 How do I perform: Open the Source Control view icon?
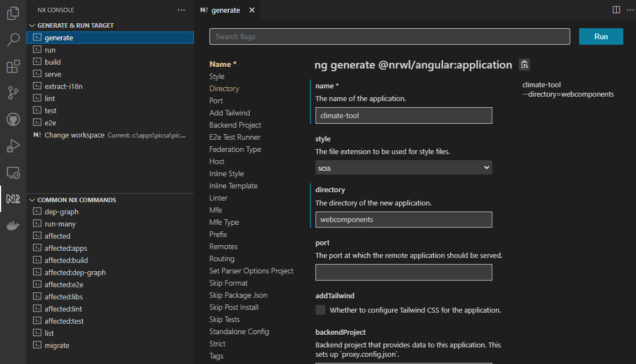(13, 93)
